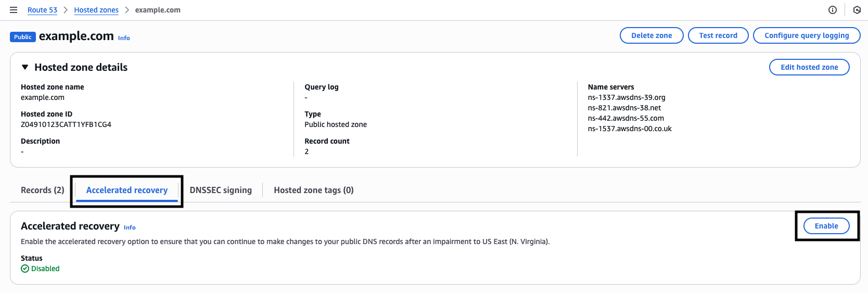Click the blue Public badge

click(23, 37)
